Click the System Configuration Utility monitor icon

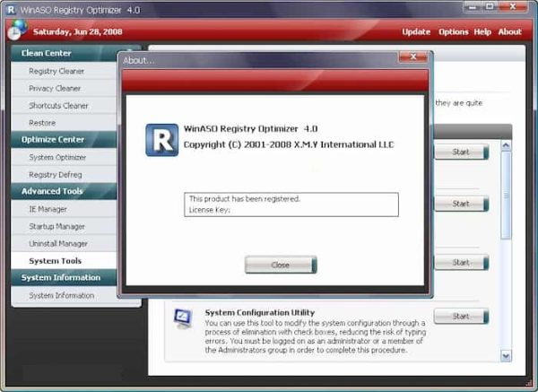tap(182, 320)
